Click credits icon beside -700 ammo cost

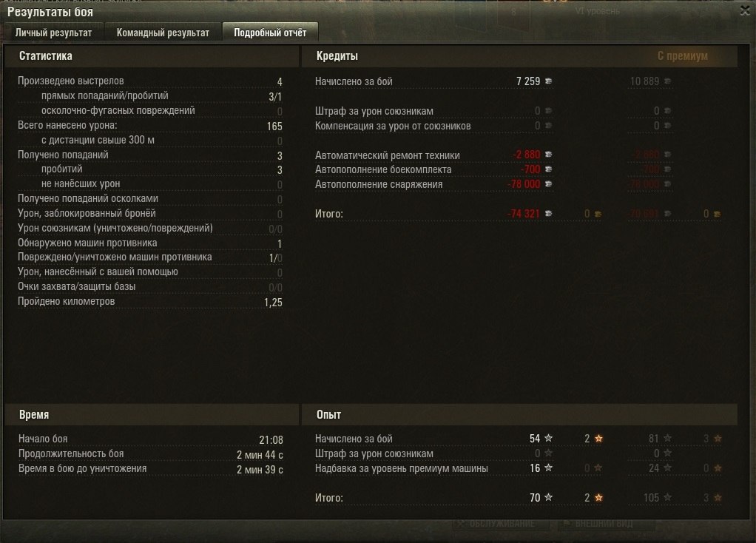pyautogui.click(x=548, y=169)
